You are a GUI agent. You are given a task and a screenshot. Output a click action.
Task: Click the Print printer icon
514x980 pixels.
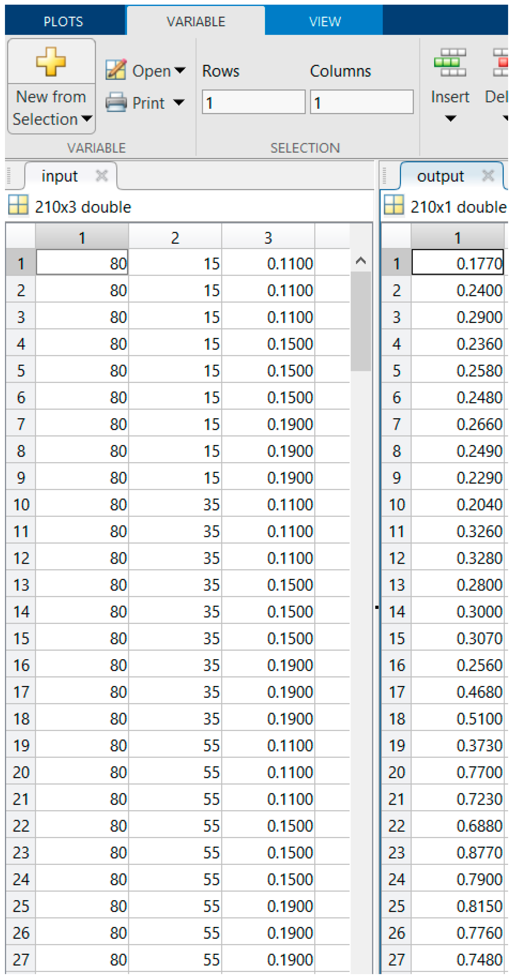pyautogui.click(x=116, y=102)
